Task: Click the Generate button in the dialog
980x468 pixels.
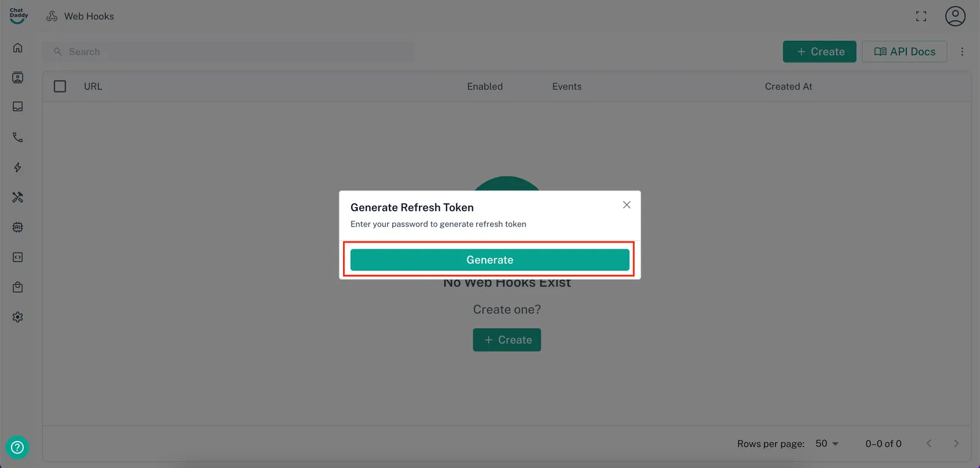Action: coord(489,260)
